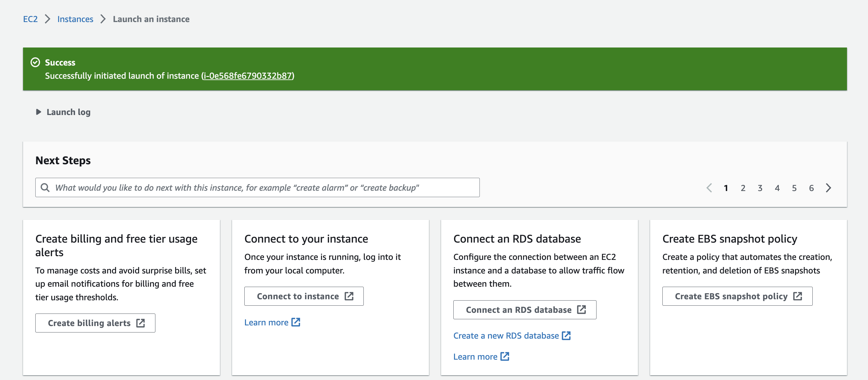Select pagination page 5
Image resolution: width=868 pixels, height=380 pixels.
[794, 188]
